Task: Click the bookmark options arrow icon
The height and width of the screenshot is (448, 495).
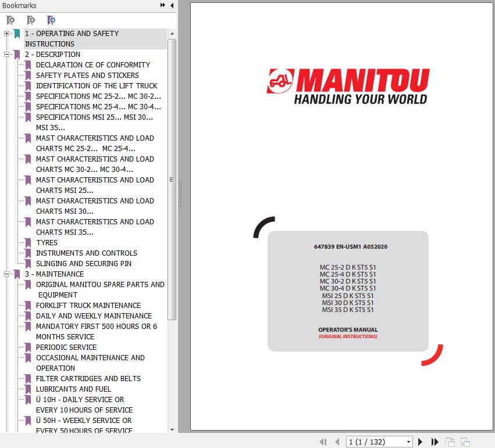Action: 51,20
